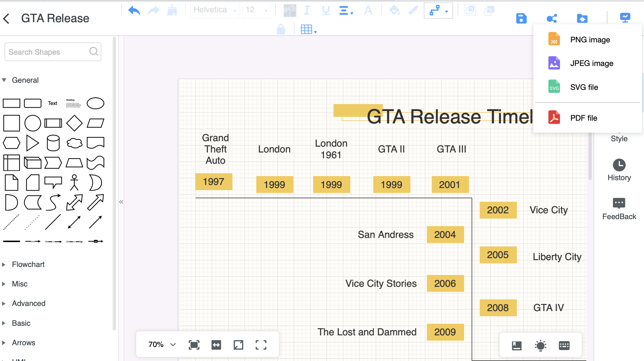
Task: Click the magnifier icon in Search Shapes
Action: 94,52
